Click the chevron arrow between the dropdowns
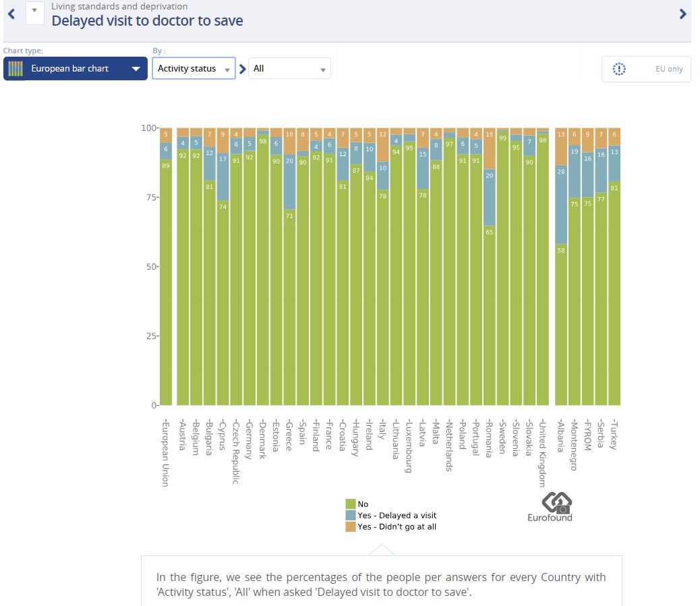The image size is (700, 606). coord(243,69)
